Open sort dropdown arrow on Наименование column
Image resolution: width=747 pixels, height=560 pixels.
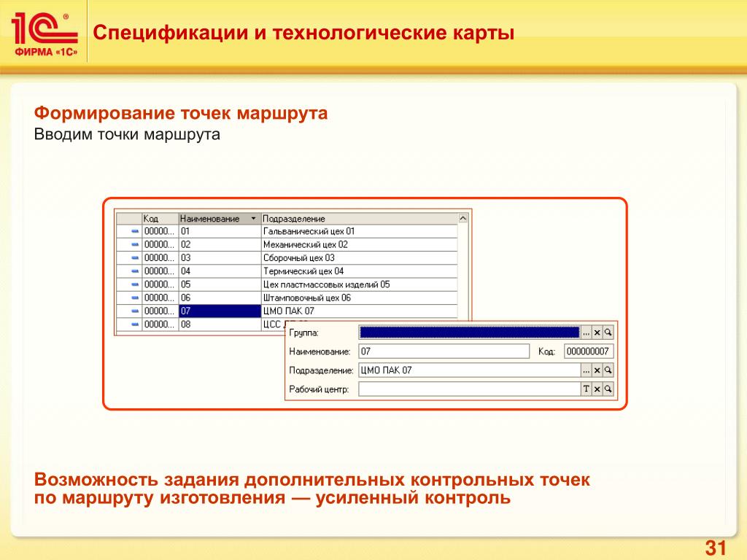pyautogui.click(x=253, y=219)
